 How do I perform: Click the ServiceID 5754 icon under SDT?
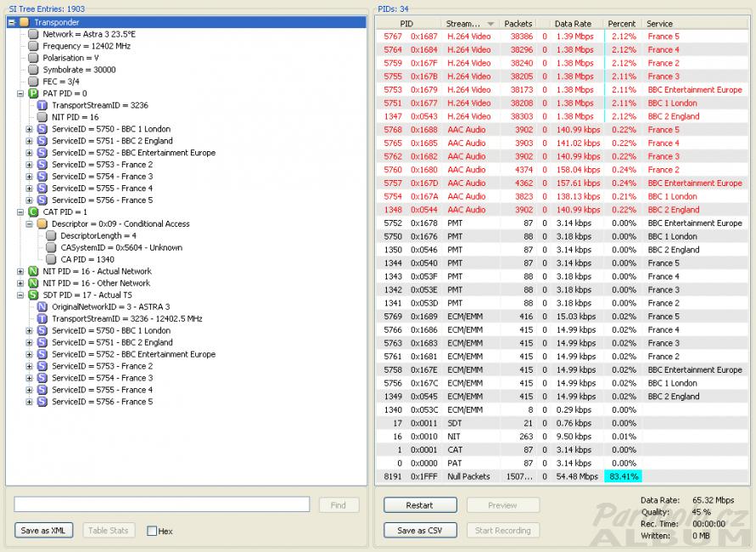(x=42, y=378)
